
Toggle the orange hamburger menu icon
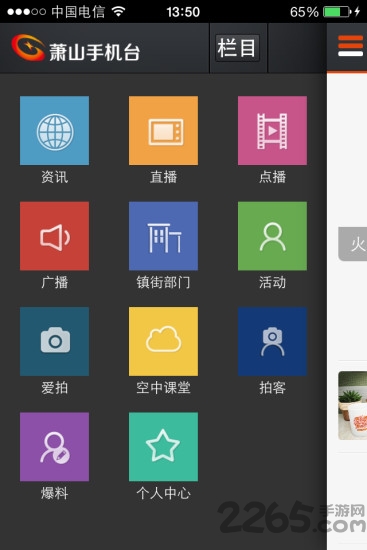[350, 46]
